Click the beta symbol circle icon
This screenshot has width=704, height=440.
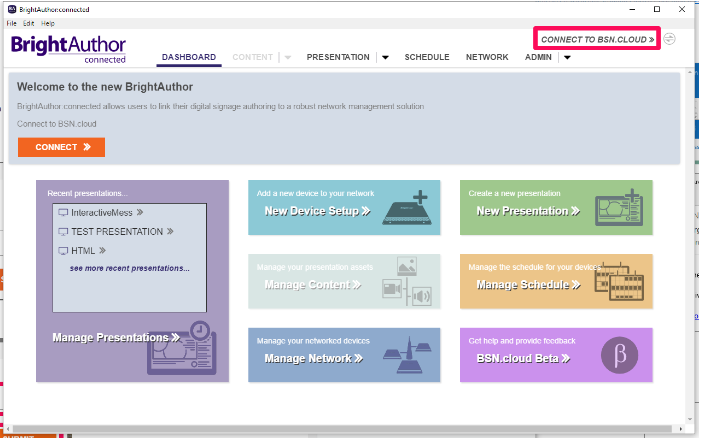point(619,355)
